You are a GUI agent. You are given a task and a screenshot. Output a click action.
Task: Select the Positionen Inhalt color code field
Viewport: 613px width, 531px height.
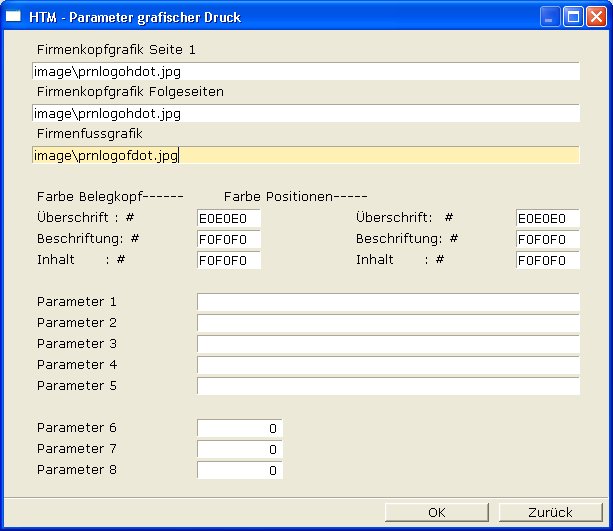pyautogui.click(x=548, y=260)
